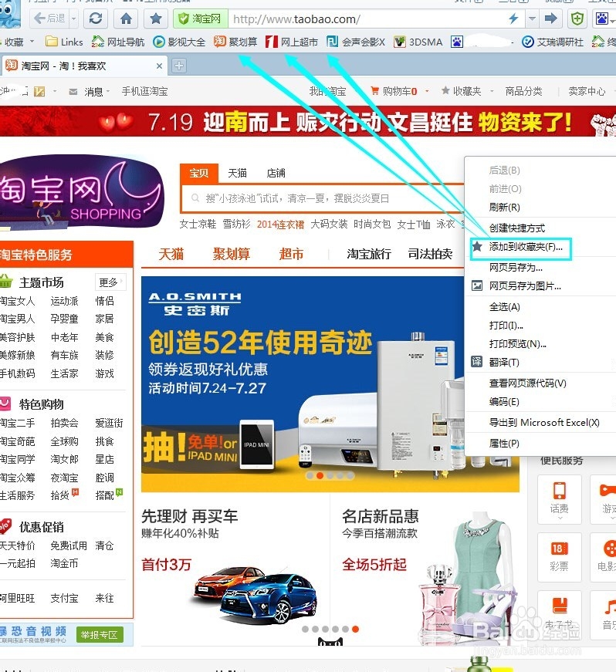Open the 影视大全 bookmark
The height and width of the screenshot is (672, 616).
pyautogui.click(x=179, y=42)
